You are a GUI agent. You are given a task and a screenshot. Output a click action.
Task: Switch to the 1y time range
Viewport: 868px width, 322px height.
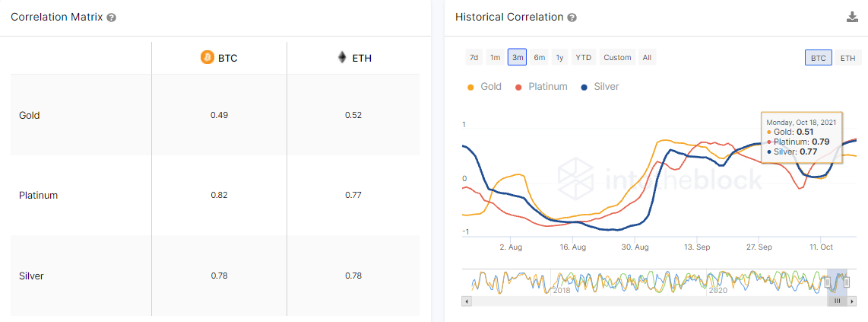click(x=560, y=58)
